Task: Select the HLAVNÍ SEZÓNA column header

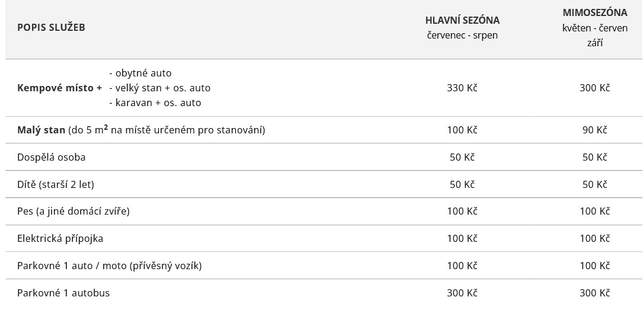Action: tap(462, 20)
